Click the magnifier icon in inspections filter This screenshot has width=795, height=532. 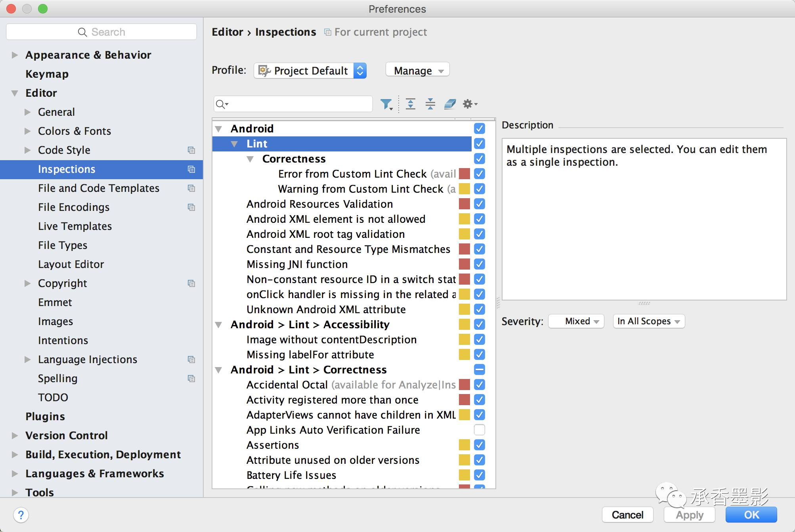(x=221, y=104)
